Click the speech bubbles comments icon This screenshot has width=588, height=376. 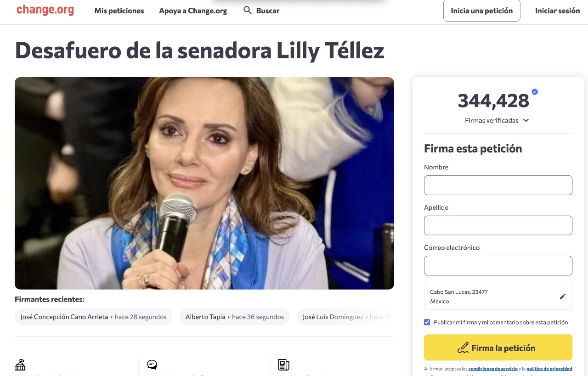tap(152, 365)
